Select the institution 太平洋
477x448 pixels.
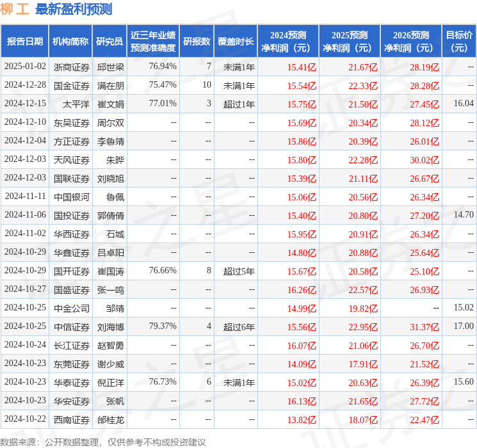coord(76,104)
